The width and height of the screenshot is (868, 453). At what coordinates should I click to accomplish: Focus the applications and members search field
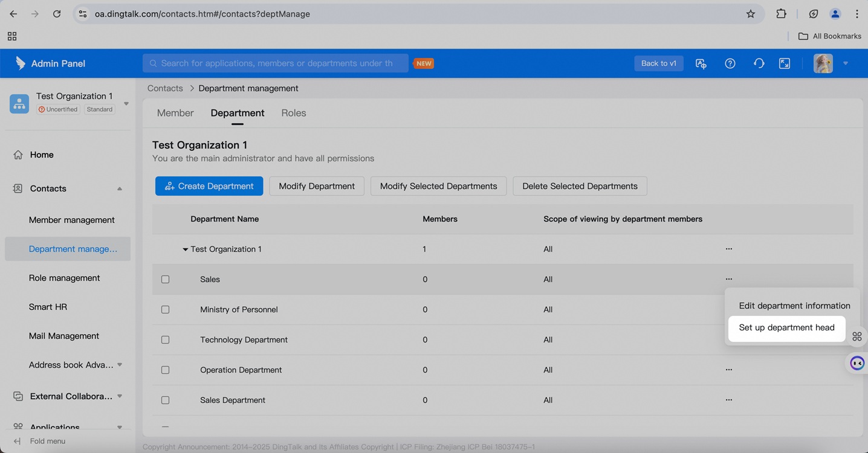276,63
